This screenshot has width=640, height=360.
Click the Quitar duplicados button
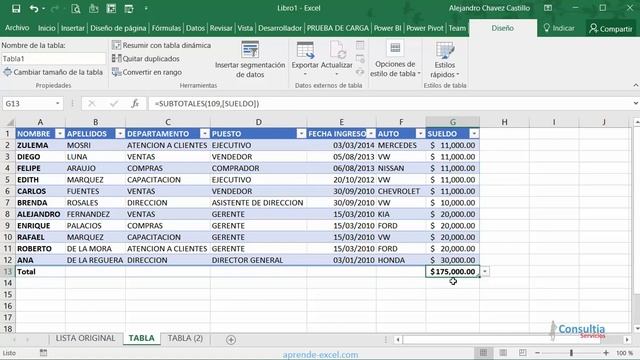[146, 59]
